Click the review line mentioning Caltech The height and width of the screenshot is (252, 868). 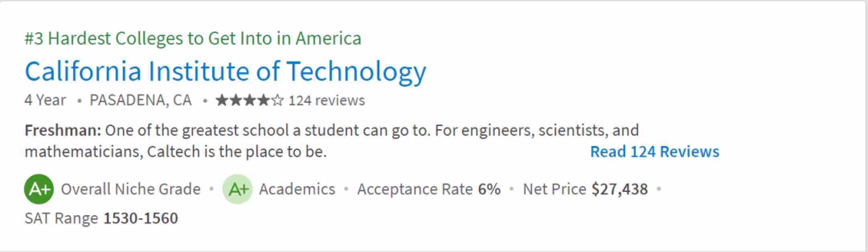176,152
